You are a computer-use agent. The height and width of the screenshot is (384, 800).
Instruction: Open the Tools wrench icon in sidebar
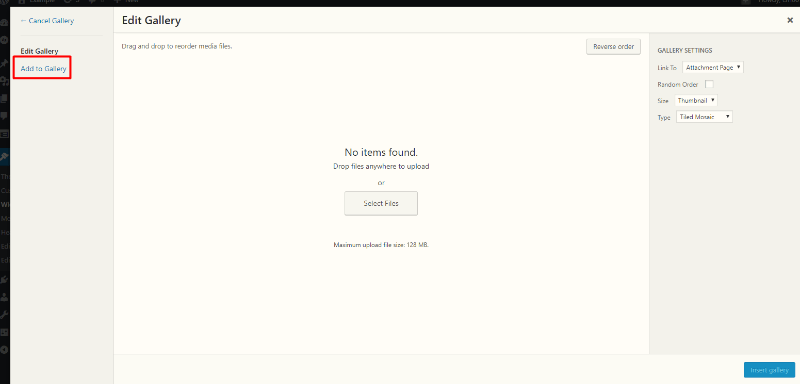(x=4, y=314)
